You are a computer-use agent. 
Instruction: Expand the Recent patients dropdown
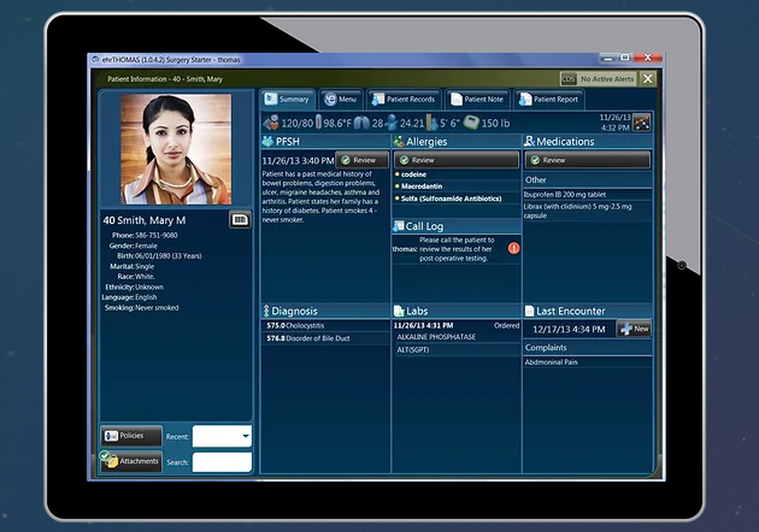pos(245,436)
